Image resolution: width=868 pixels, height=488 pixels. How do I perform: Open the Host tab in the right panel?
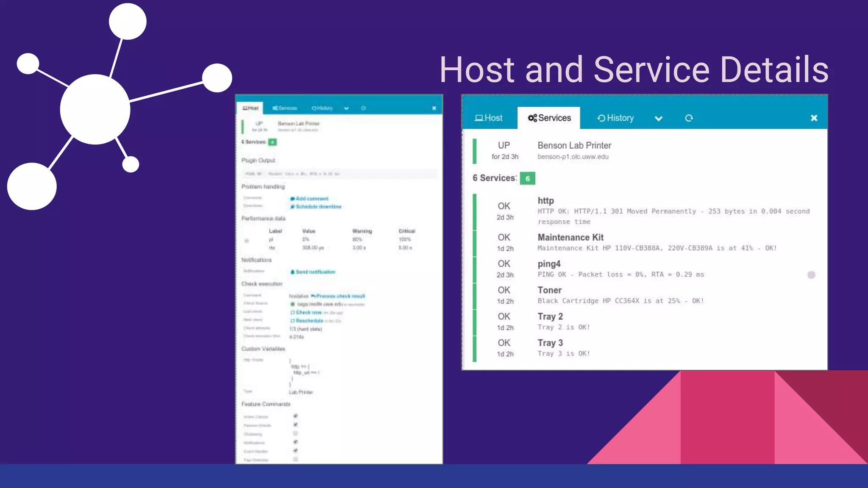click(x=489, y=118)
